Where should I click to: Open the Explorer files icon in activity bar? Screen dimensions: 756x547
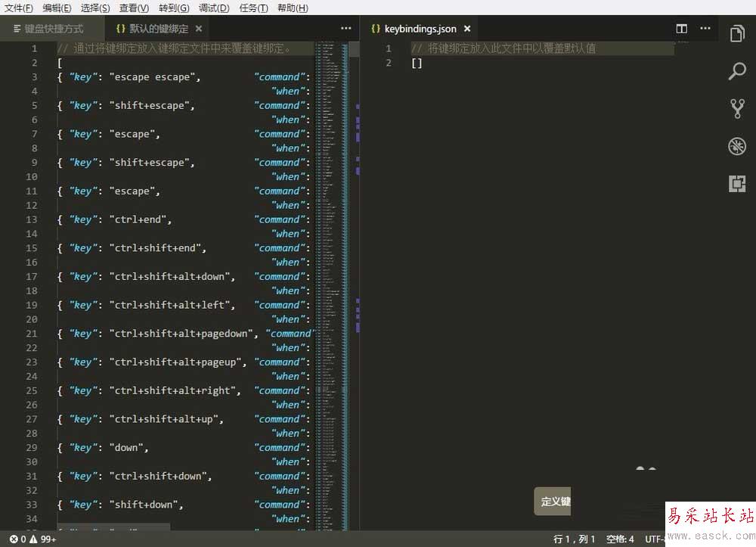736,33
